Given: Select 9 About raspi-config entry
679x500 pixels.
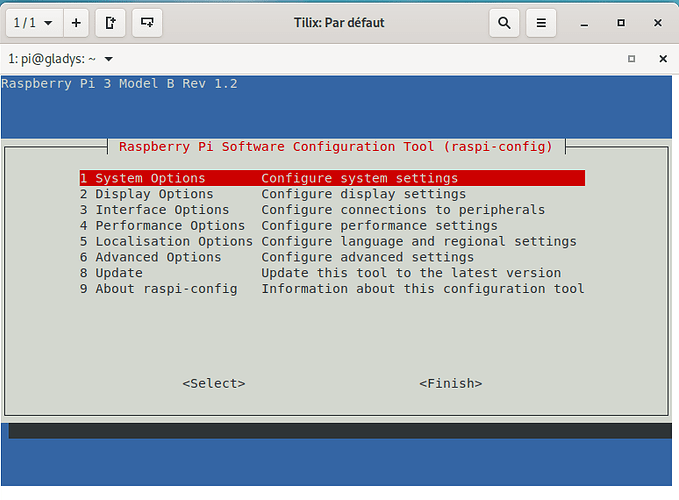Looking at the screenshot, I should pyautogui.click(x=332, y=289).
